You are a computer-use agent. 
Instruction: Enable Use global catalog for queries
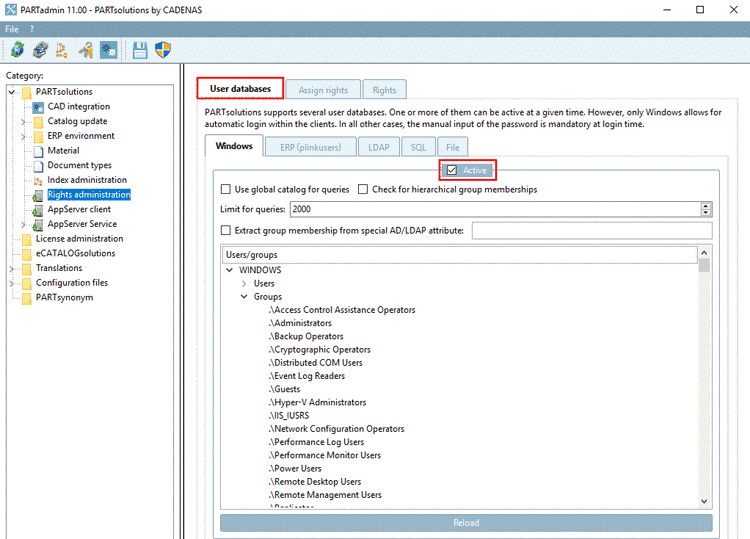(x=225, y=189)
